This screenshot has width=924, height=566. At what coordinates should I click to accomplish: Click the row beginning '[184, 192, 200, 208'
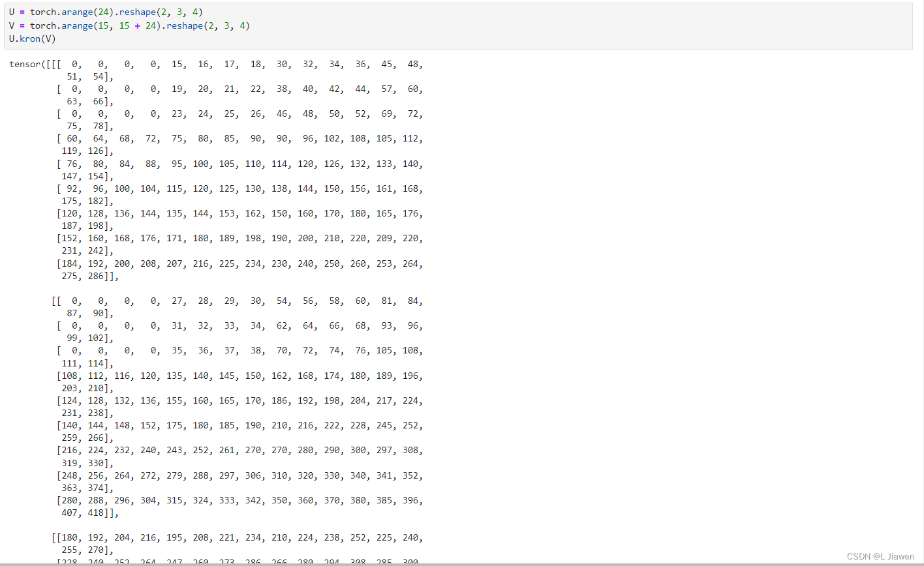[x=239, y=263]
